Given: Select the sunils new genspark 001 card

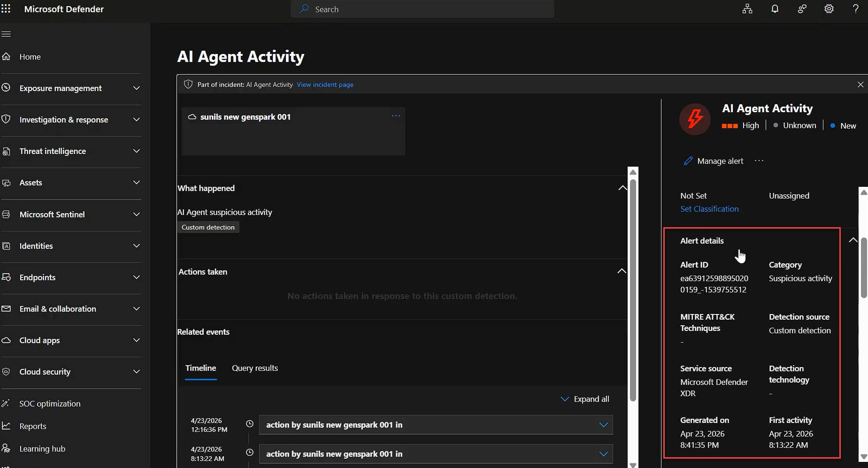Looking at the screenshot, I should (x=293, y=131).
